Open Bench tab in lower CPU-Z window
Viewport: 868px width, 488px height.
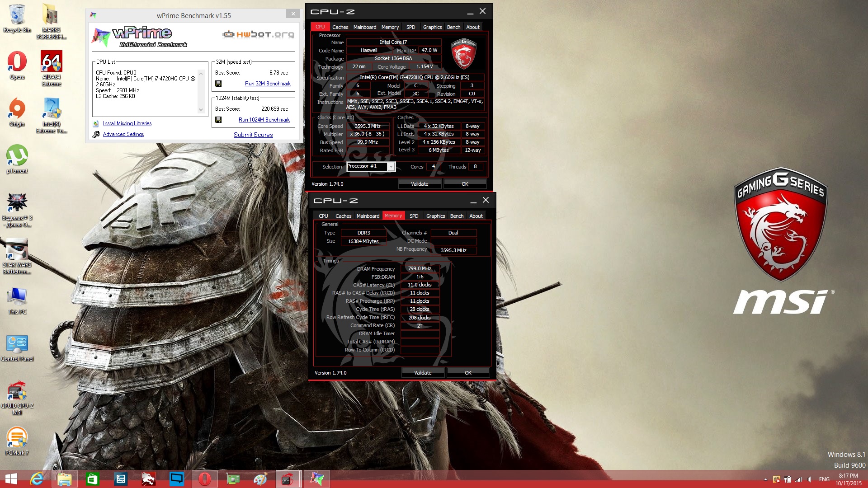[457, 216]
